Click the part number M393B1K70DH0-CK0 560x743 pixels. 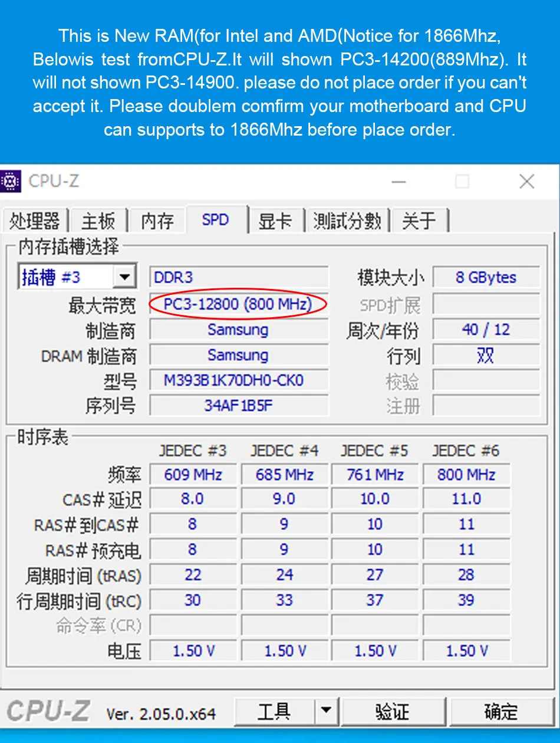[x=239, y=380]
